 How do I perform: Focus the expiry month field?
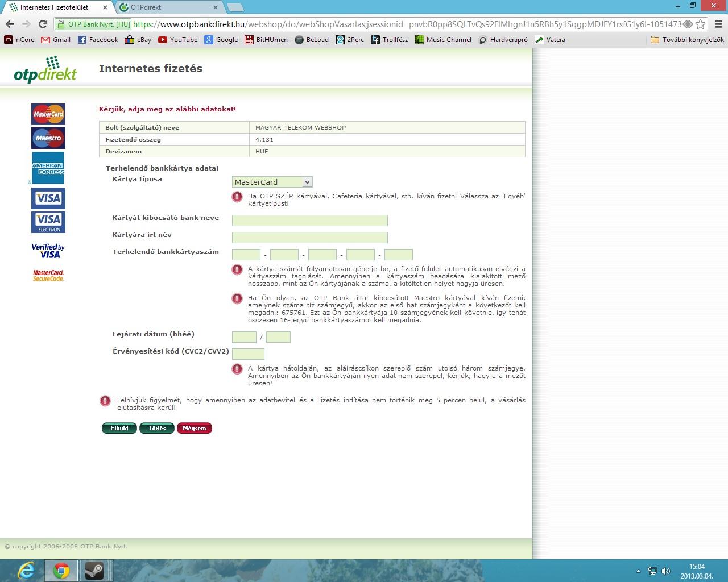click(x=244, y=337)
